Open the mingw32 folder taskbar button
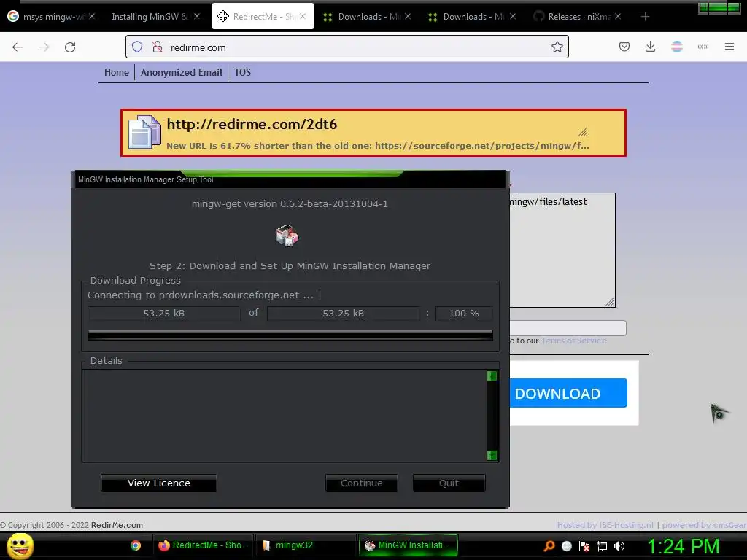 (x=306, y=545)
